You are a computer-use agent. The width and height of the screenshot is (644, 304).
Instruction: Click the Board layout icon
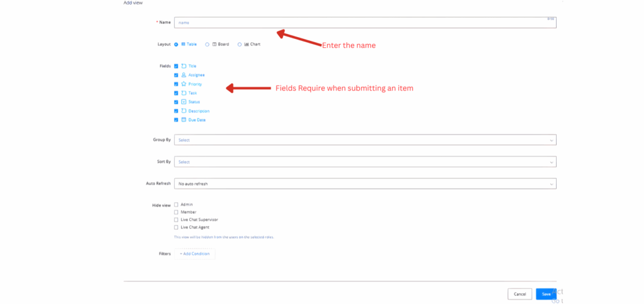[214, 44]
